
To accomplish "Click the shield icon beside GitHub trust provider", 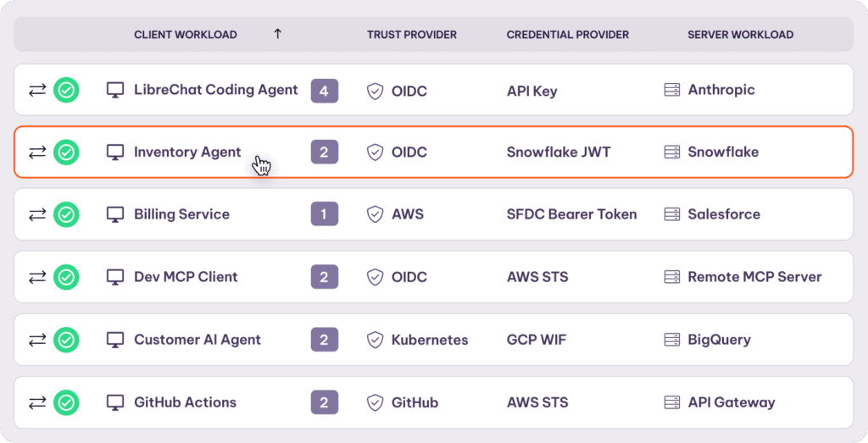I will coord(375,402).
